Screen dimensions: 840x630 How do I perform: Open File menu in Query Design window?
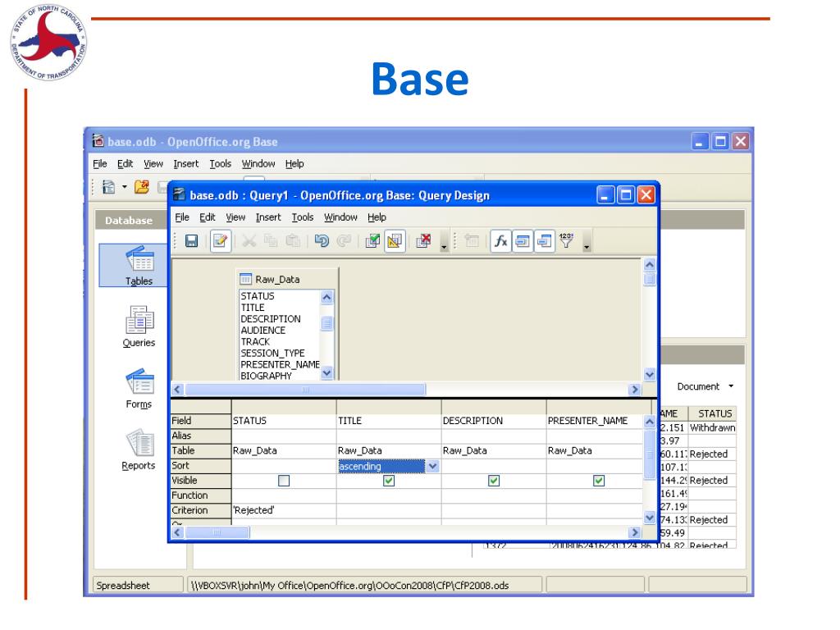click(182, 217)
